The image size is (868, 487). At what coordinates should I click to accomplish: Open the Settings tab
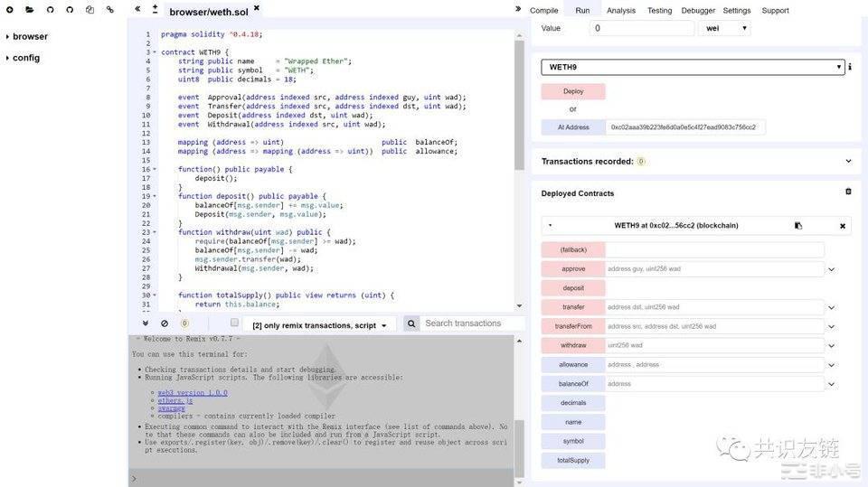click(x=736, y=11)
